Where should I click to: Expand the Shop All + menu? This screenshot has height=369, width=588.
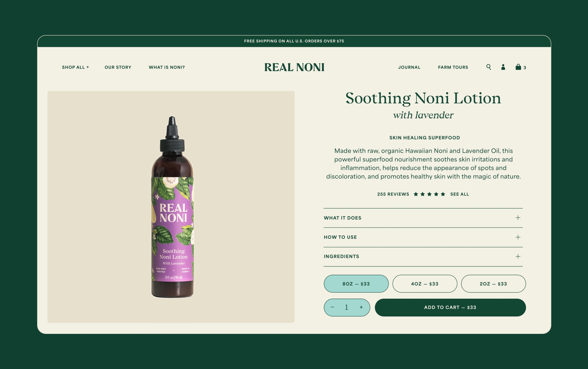[x=75, y=67]
